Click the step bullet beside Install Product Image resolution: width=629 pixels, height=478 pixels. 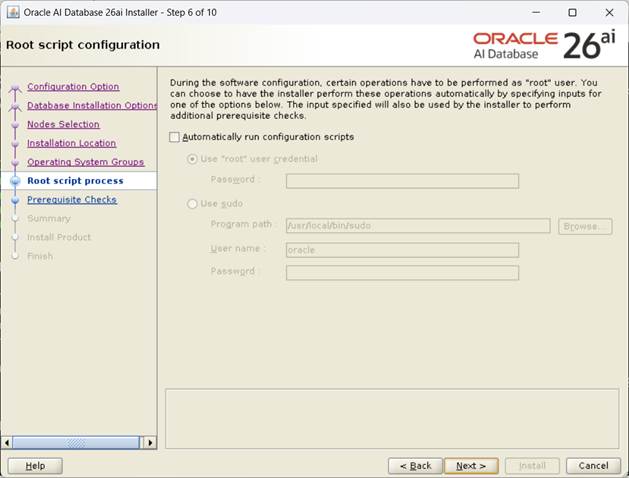point(15,237)
